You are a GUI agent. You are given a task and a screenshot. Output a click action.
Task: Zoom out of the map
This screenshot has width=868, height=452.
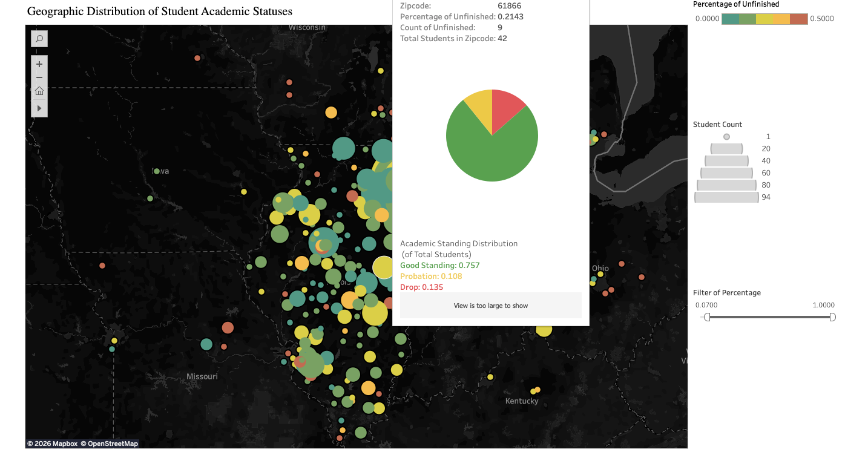(39, 77)
